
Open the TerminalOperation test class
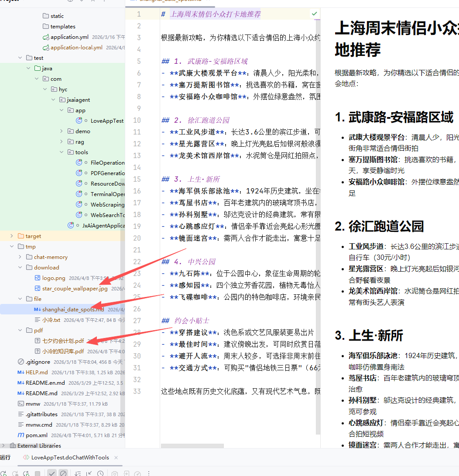[107, 194]
